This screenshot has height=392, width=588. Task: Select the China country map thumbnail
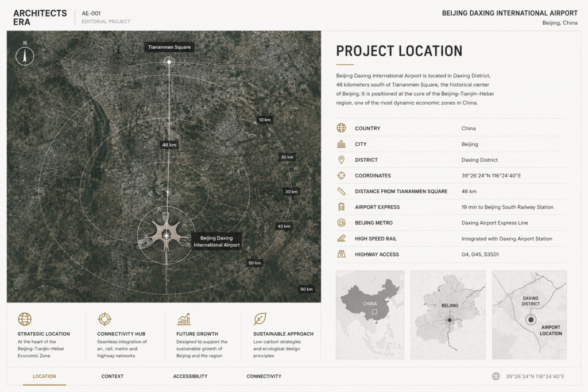pyautogui.click(x=370, y=315)
